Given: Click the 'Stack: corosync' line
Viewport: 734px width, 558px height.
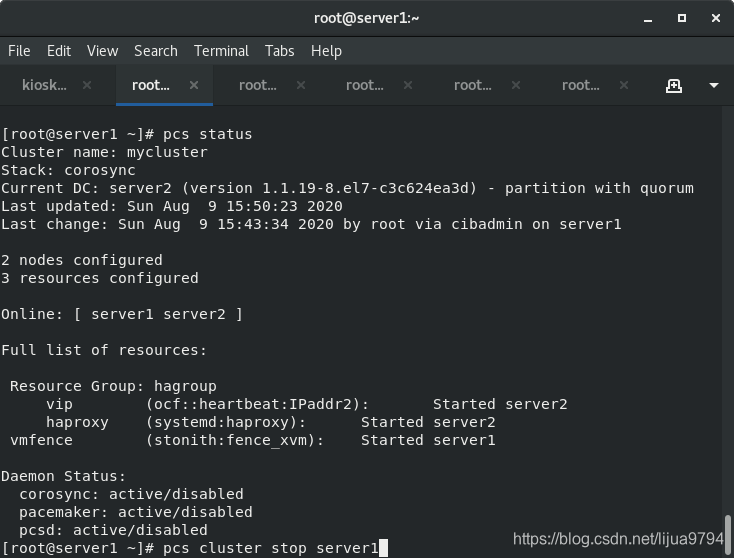Looking at the screenshot, I should coord(68,170).
